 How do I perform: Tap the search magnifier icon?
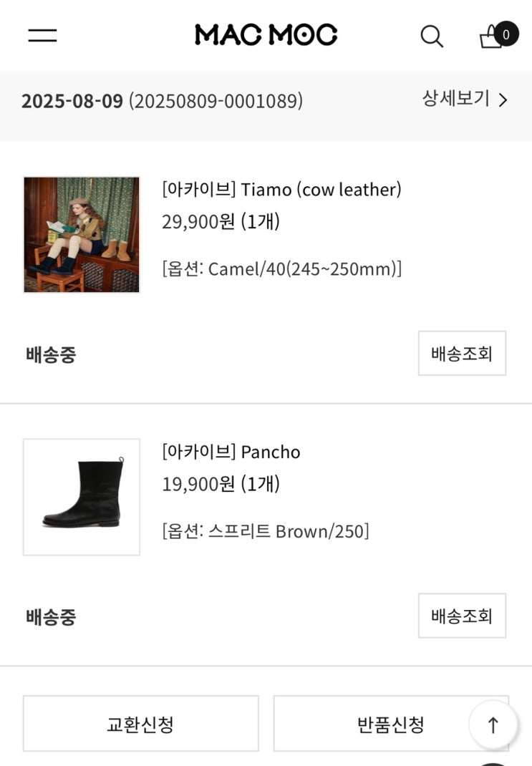click(x=432, y=36)
